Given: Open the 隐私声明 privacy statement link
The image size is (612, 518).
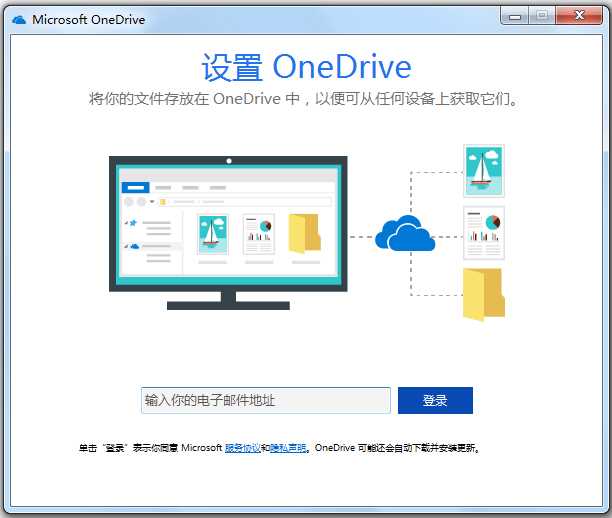Looking at the screenshot, I should (288, 448).
